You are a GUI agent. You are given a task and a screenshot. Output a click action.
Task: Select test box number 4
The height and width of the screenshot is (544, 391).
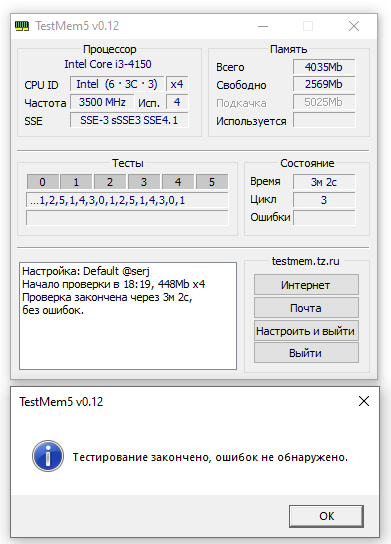pyautogui.click(x=178, y=182)
